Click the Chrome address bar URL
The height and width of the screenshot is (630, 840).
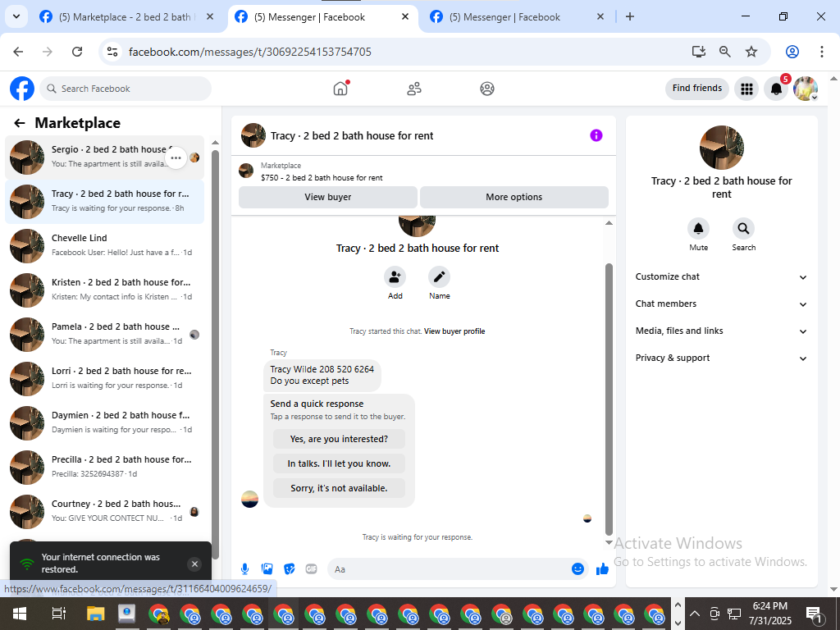click(x=249, y=52)
